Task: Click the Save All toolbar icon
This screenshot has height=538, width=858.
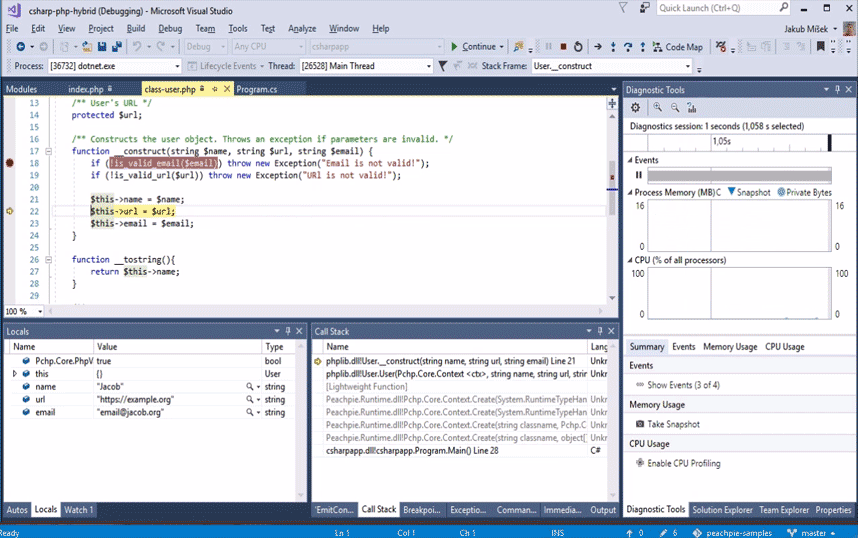Action: [117, 47]
